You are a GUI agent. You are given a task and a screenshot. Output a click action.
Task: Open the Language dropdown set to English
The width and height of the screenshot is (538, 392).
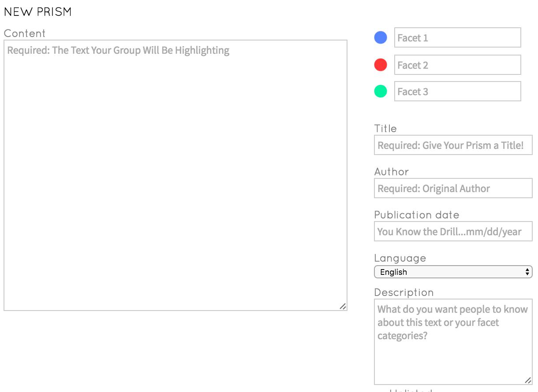[x=450, y=272]
